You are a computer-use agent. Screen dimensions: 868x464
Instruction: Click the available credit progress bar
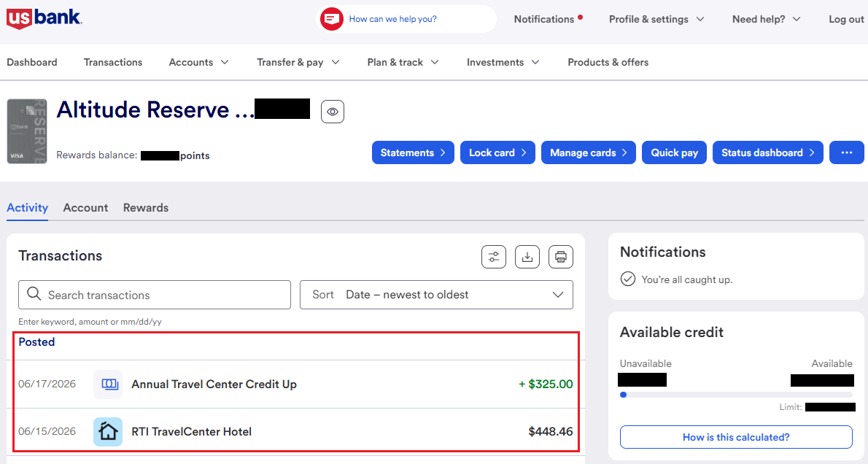tap(736, 395)
